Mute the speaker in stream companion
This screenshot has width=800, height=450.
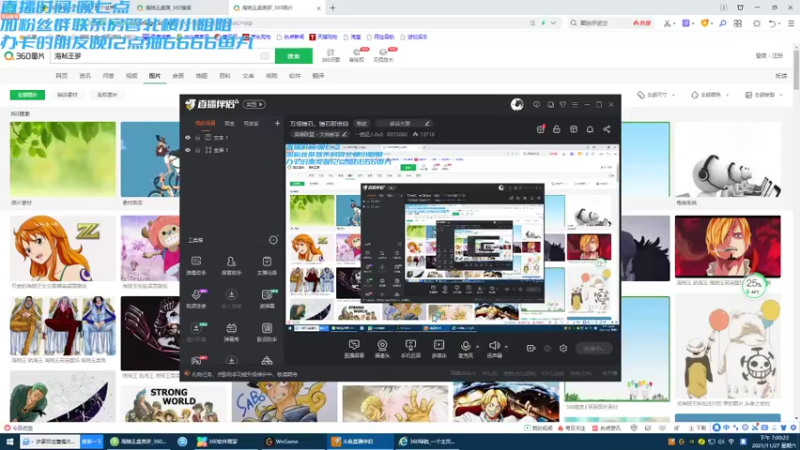494,349
